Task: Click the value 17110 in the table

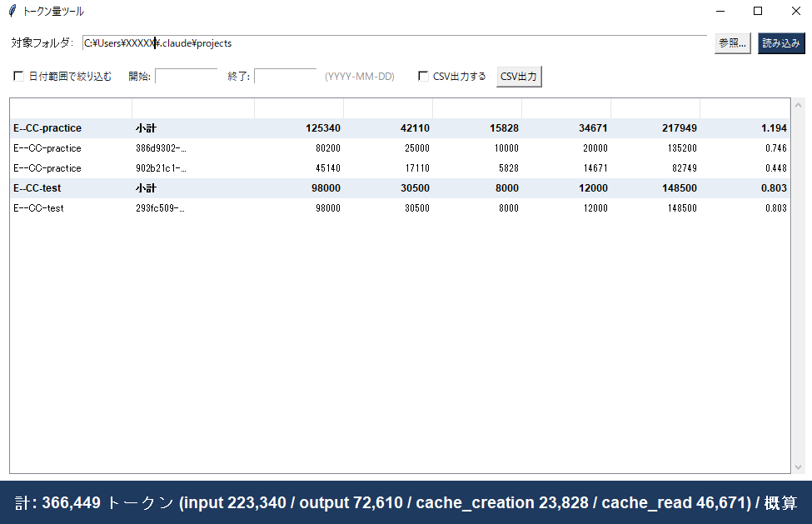Action: pyautogui.click(x=417, y=168)
